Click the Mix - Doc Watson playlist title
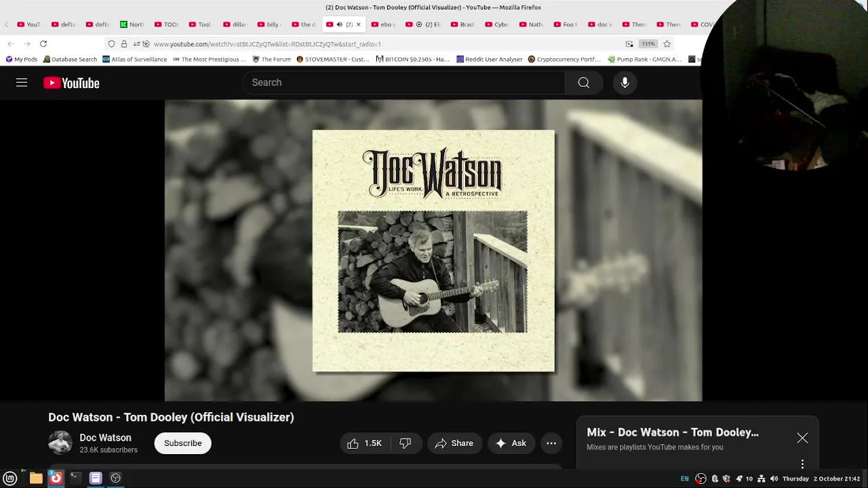Viewport: 868px width, 488px height. pyautogui.click(x=673, y=432)
